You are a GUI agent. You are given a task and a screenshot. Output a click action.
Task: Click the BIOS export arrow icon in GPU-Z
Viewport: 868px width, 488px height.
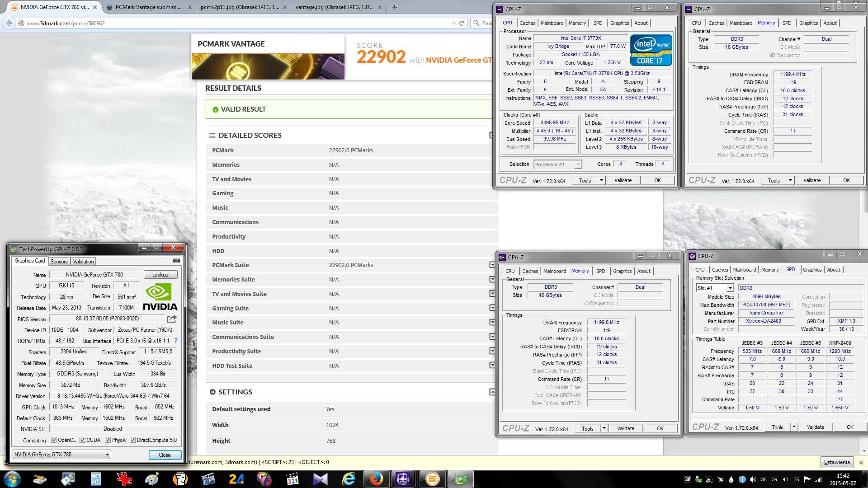[x=172, y=319]
